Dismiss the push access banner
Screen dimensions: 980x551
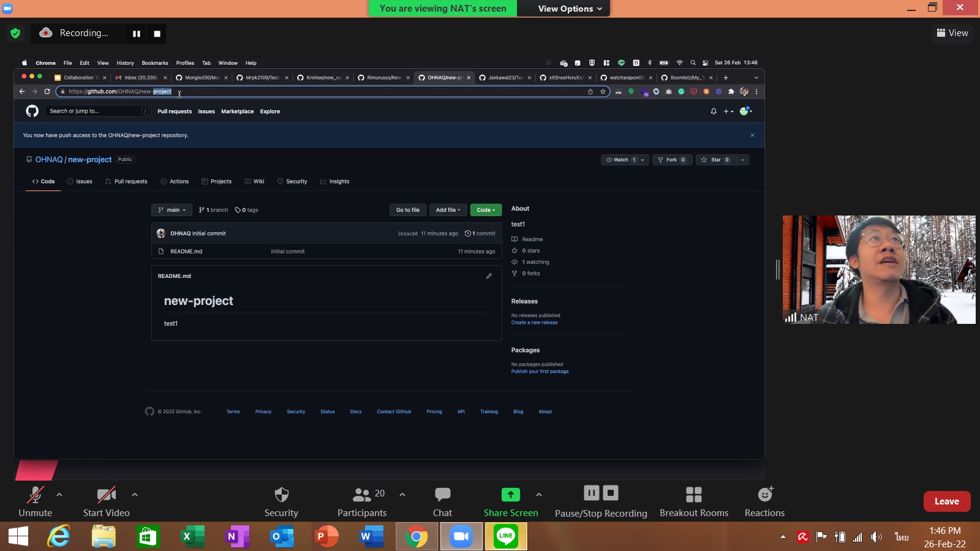click(x=752, y=135)
